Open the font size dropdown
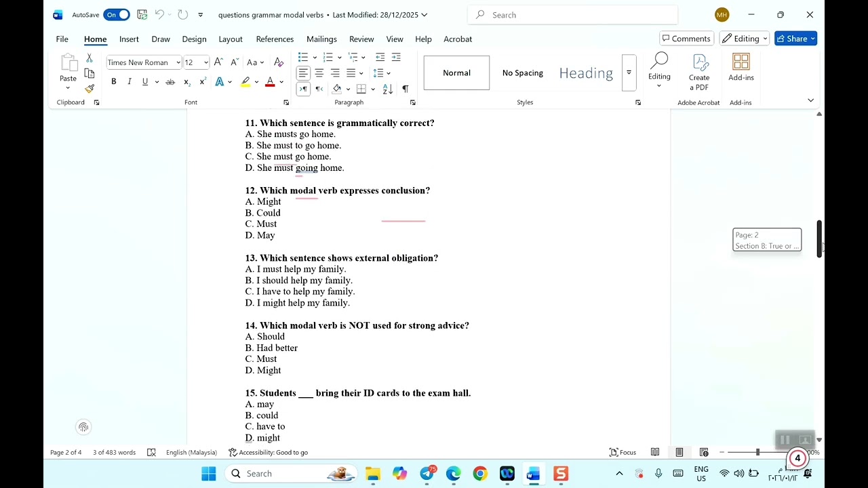This screenshot has width=868, height=488. [206, 62]
